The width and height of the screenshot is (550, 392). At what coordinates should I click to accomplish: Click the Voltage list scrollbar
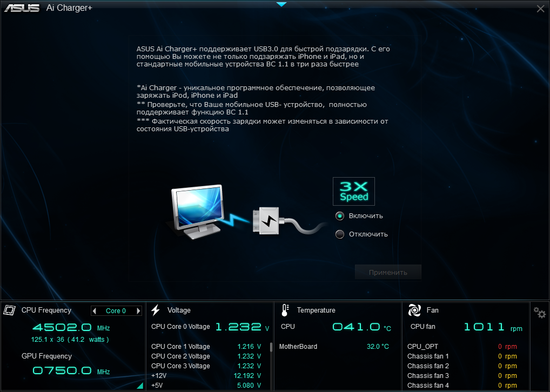pyautogui.click(x=271, y=347)
